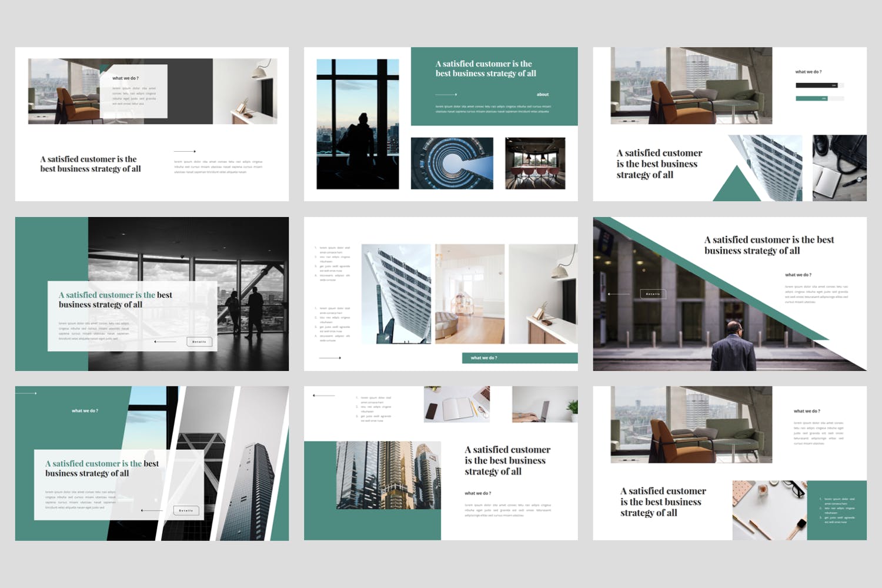Click the left arrow beside Details on the street slide
Viewport: 882px width, 588px height.
[x=619, y=294]
